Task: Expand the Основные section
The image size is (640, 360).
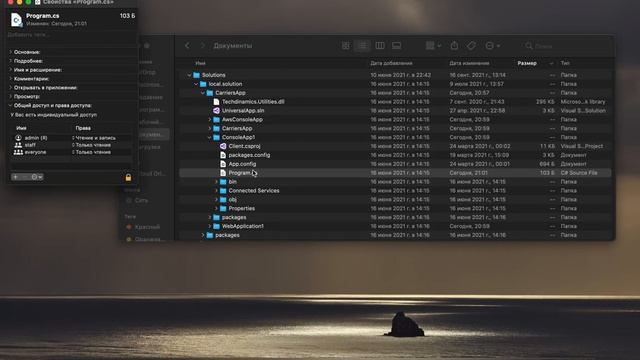Action: pyautogui.click(x=11, y=52)
